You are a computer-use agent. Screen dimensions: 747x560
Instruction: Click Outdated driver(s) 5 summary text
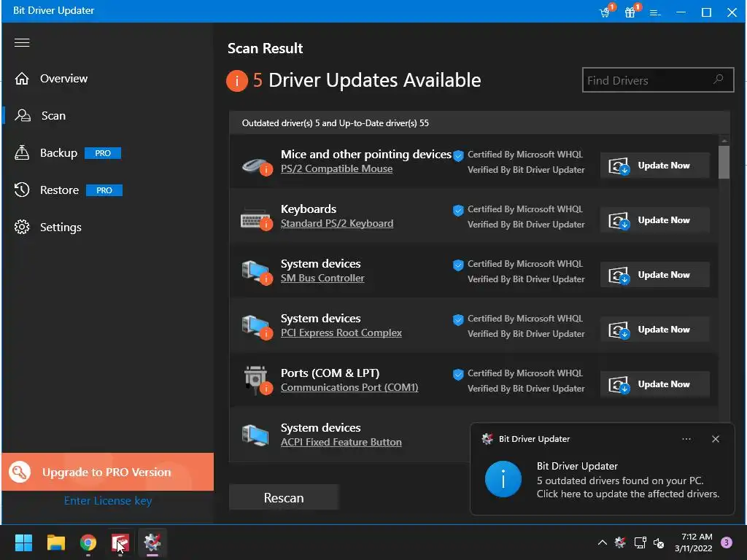(336, 123)
